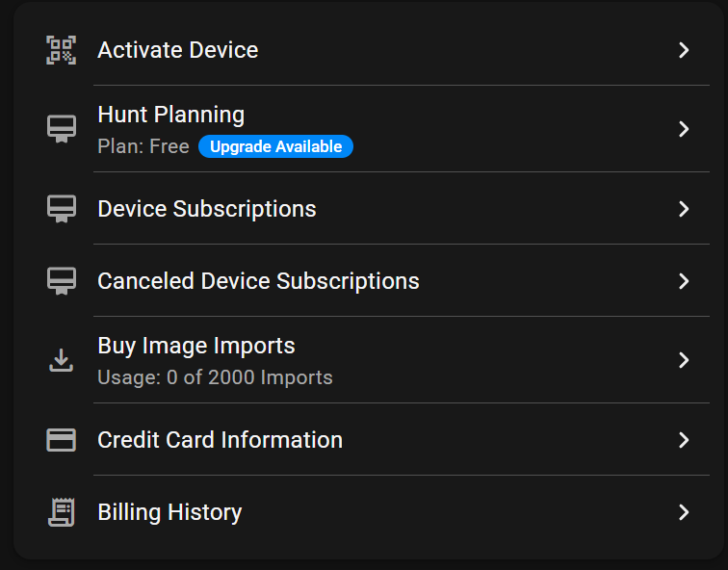Click the credit card icon
The height and width of the screenshot is (570, 728).
(x=62, y=440)
